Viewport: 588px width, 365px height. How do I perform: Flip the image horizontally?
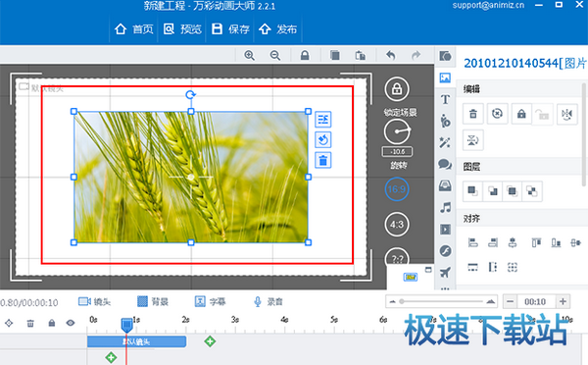coord(566,114)
